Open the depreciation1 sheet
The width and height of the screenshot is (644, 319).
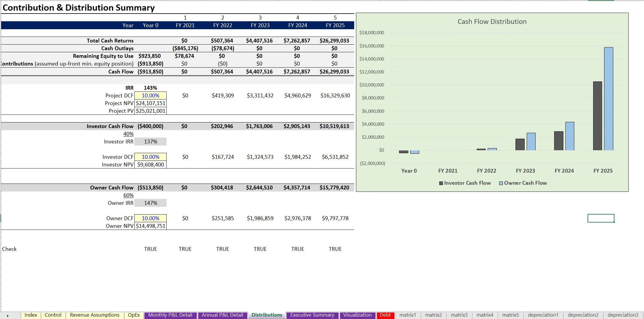pos(543,315)
